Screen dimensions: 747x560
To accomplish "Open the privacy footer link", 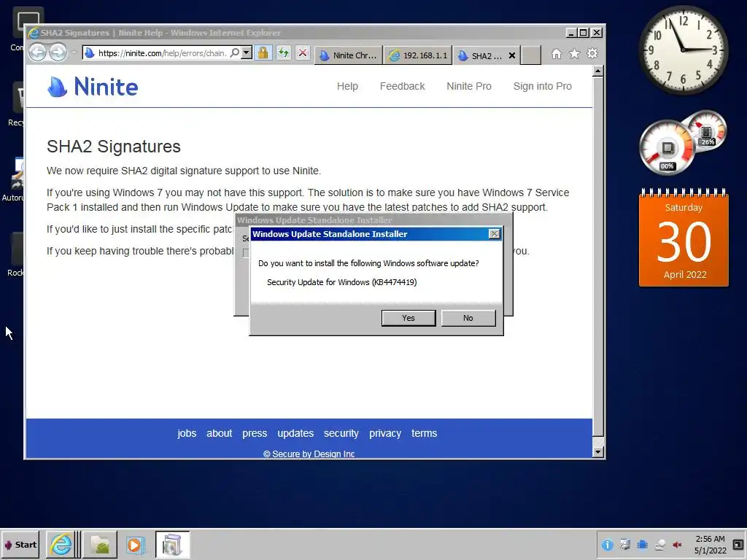I will tap(385, 433).
